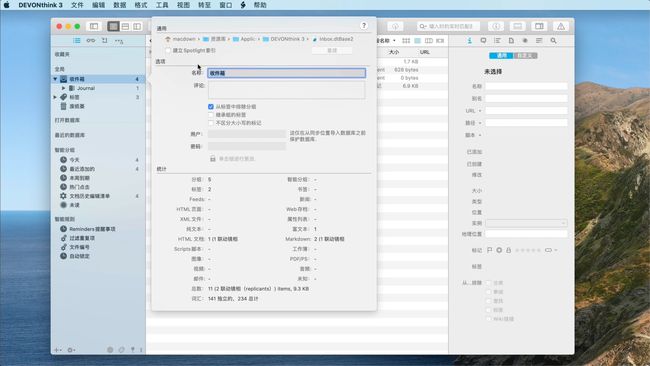Image resolution: width=650 pixels, height=366 pixels.
Task: Open the Apple menu
Action: pos(7,5)
